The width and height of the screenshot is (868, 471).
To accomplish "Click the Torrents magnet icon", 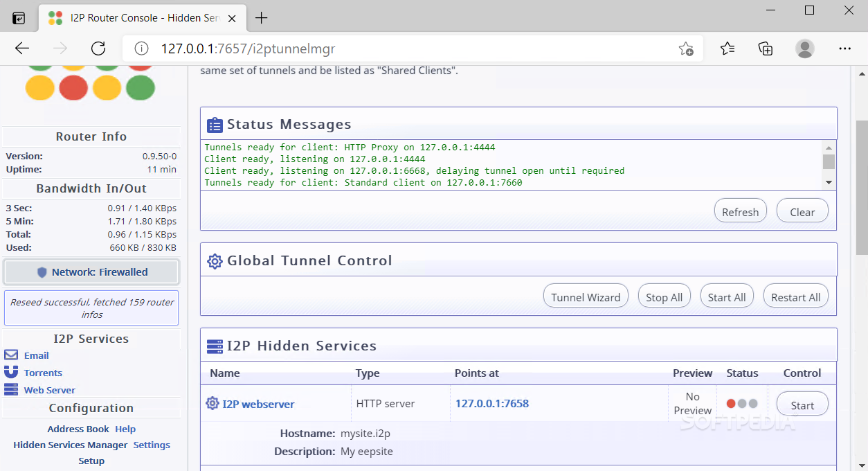I will click(11, 373).
